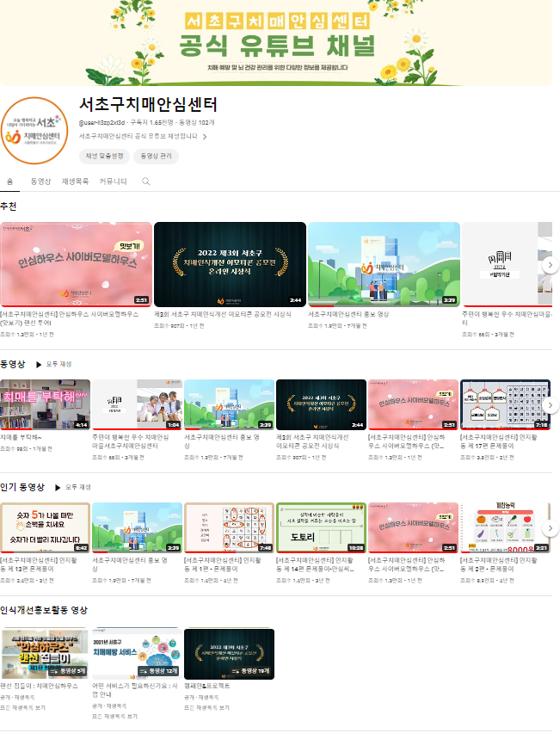Play 안심하우스 사이버모델하우스 thumbnail in 인기 동영상
Screen dimensions: 560x733
point(413,527)
